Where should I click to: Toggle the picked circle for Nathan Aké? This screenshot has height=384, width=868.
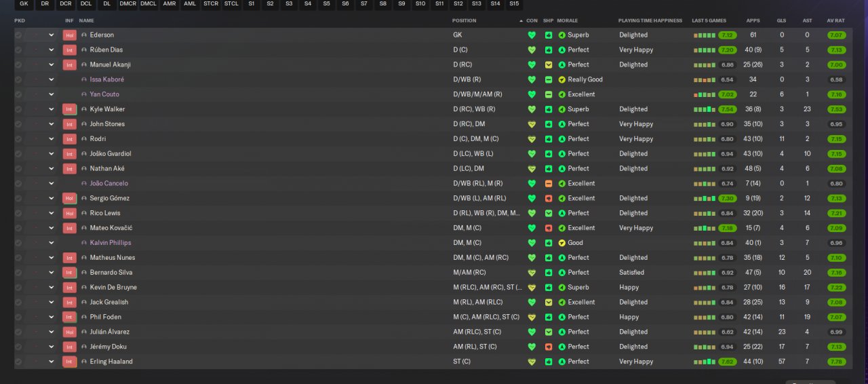pos(18,169)
